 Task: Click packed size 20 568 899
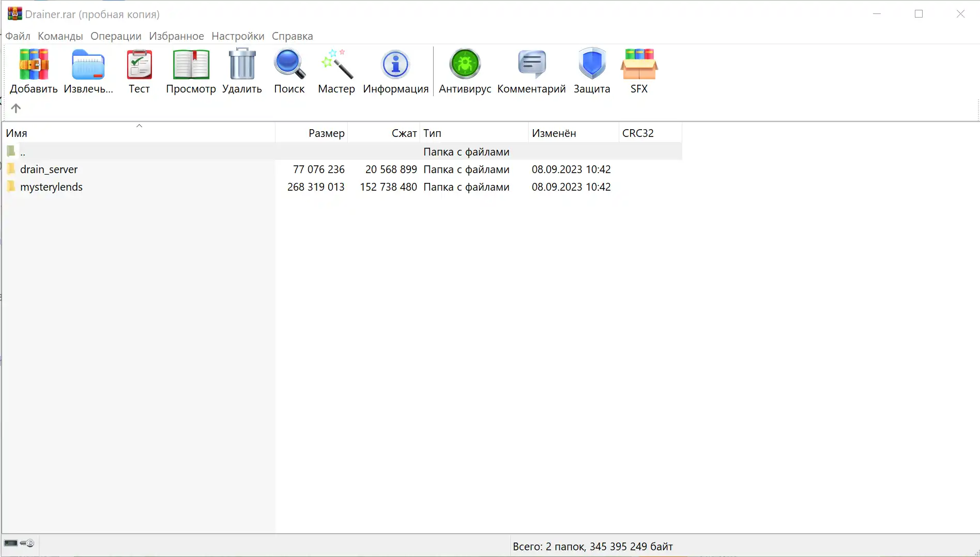391,169
